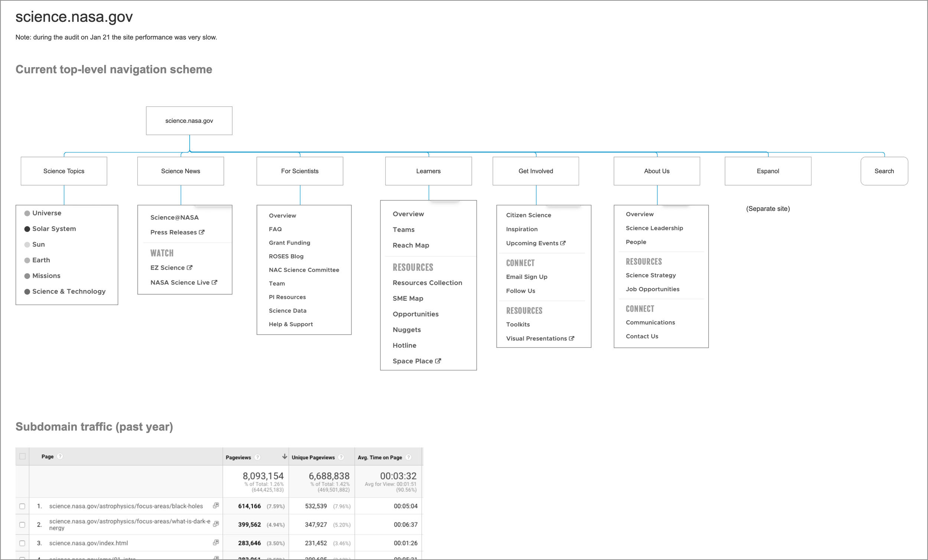Click the dark dot beside Solar System
This screenshot has width=928, height=560.
coord(27,229)
